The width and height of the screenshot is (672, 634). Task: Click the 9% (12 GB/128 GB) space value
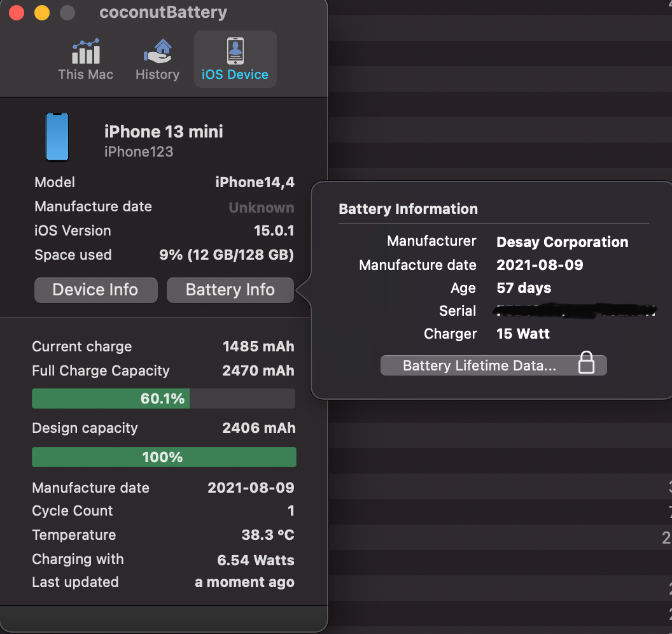click(227, 255)
